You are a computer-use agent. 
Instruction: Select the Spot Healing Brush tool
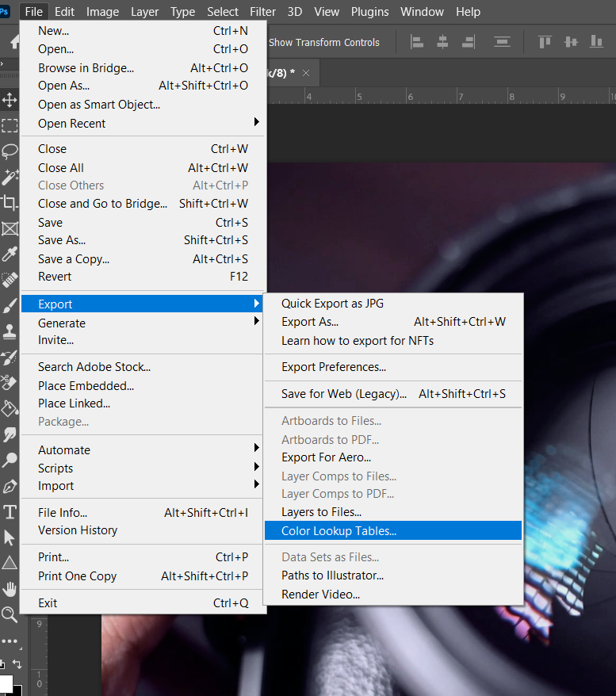coord(10,280)
